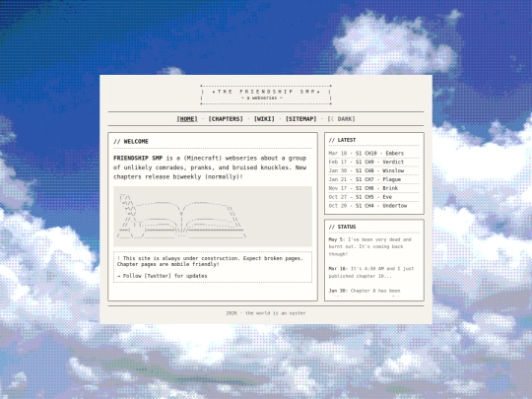532x399 pixels.
Task: Select the // STATUS heading
Action: pos(342,227)
